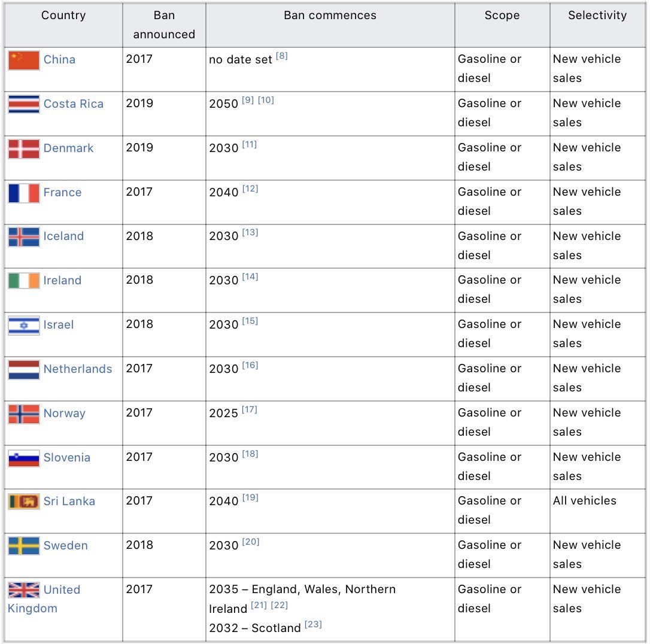Click the United Kingdom flag icon
Viewport: 650px width, 644px height.
(x=24, y=590)
